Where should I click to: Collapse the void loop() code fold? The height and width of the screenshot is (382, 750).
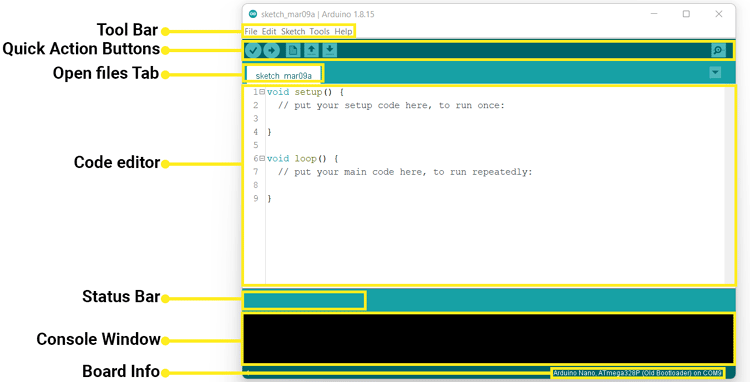point(262,158)
